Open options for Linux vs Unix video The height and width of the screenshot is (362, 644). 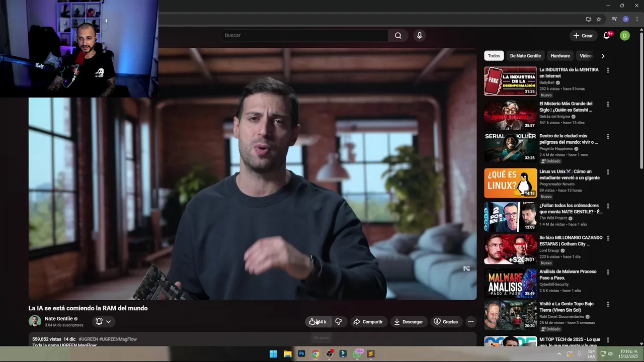(608, 172)
